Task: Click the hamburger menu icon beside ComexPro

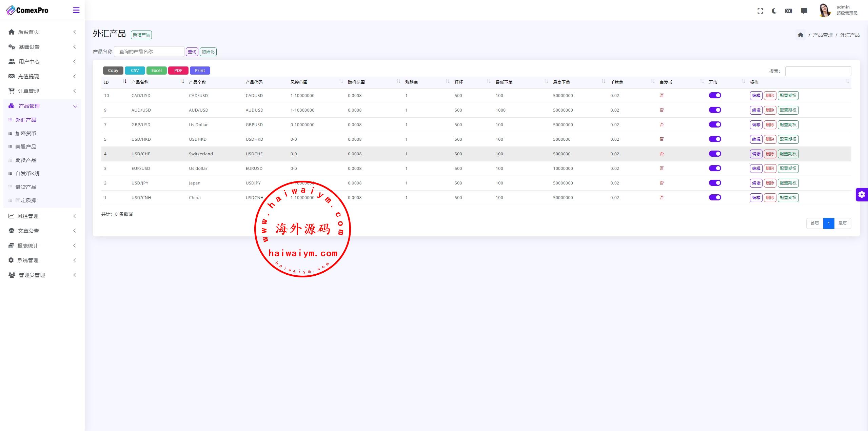Action: (76, 10)
